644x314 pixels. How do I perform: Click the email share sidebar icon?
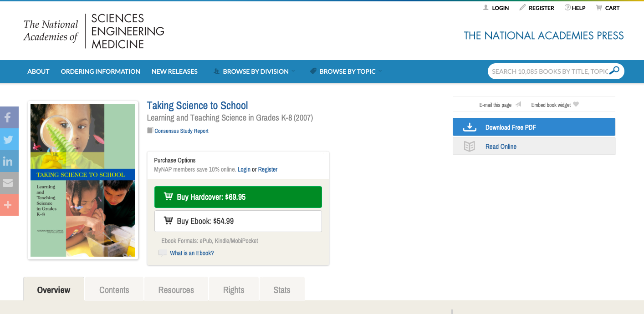click(9, 183)
